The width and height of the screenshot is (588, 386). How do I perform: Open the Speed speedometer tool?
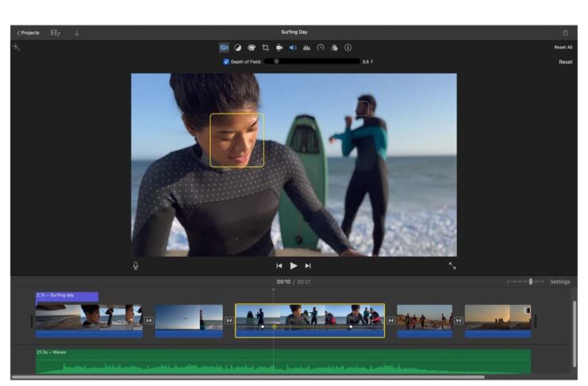coord(321,48)
